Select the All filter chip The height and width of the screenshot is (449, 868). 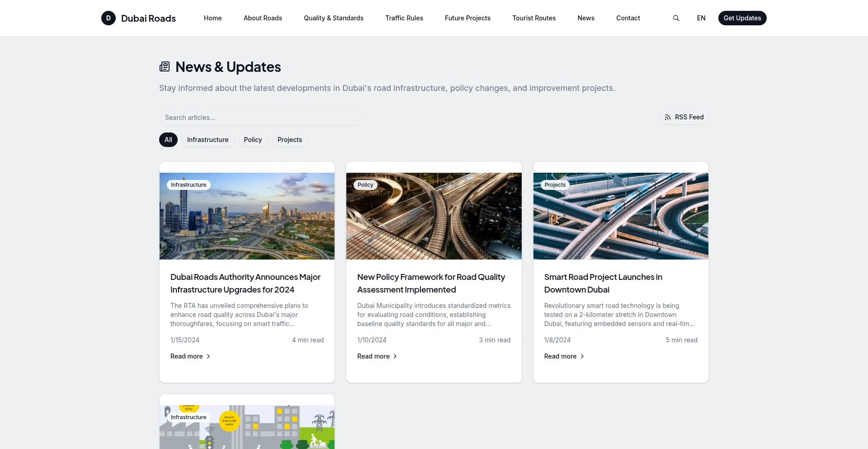168,140
